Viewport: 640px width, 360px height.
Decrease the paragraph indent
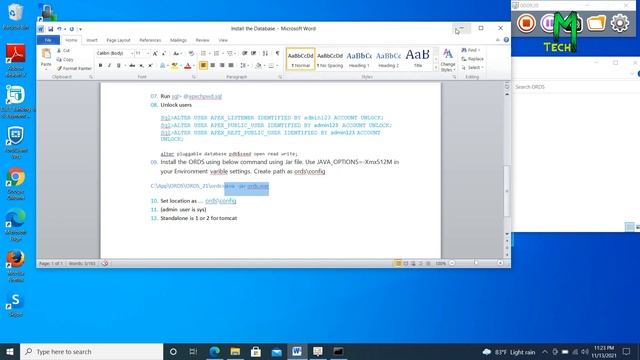[244, 53]
